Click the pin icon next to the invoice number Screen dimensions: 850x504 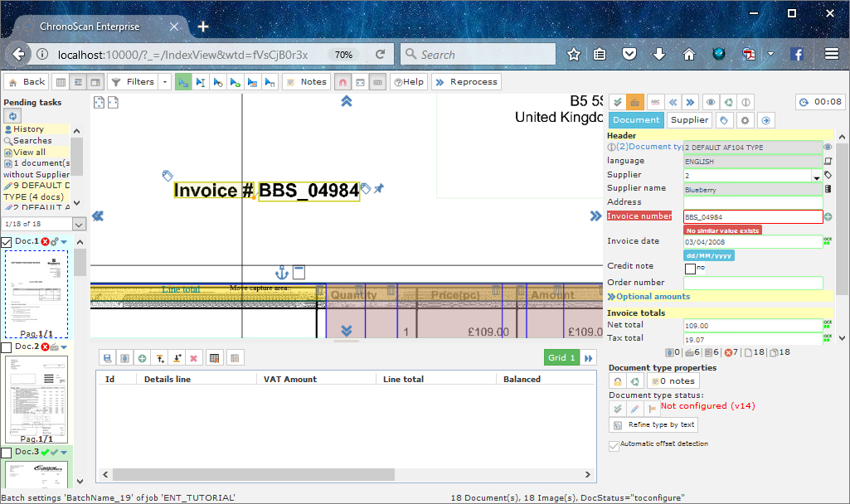pyautogui.click(x=379, y=189)
